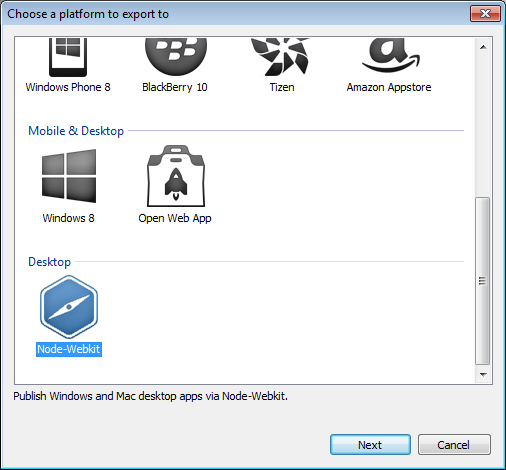Screen dimensions: 506x470
Task: Click the BlackBerry 10 text label
Action: click(x=175, y=87)
